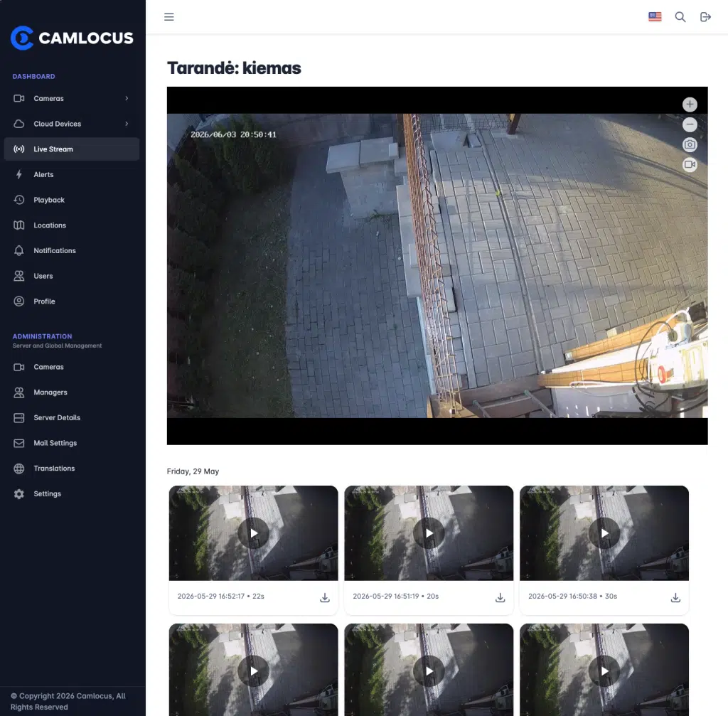Play the 16:52:17 recording thumbnail
Image resolution: width=728 pixels, height=716 pixels.
point(254,533)
